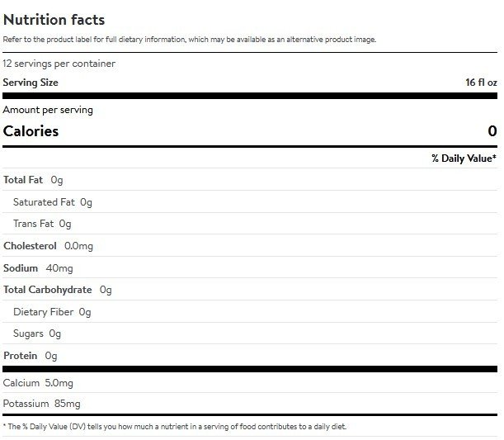Viewport: 504px width, 440px height.
Task: Select the Cholesterol 0.0mg row
Action: tap(250, 246)
